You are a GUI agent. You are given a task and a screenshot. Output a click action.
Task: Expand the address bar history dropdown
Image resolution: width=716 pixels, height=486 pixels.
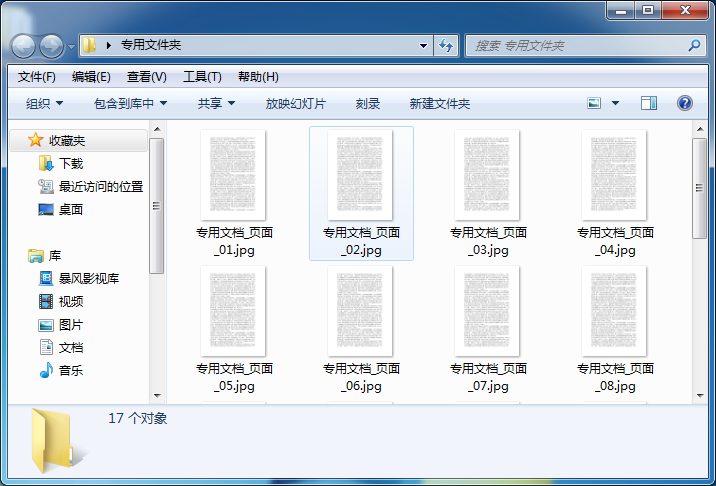[x=424, y=45]
